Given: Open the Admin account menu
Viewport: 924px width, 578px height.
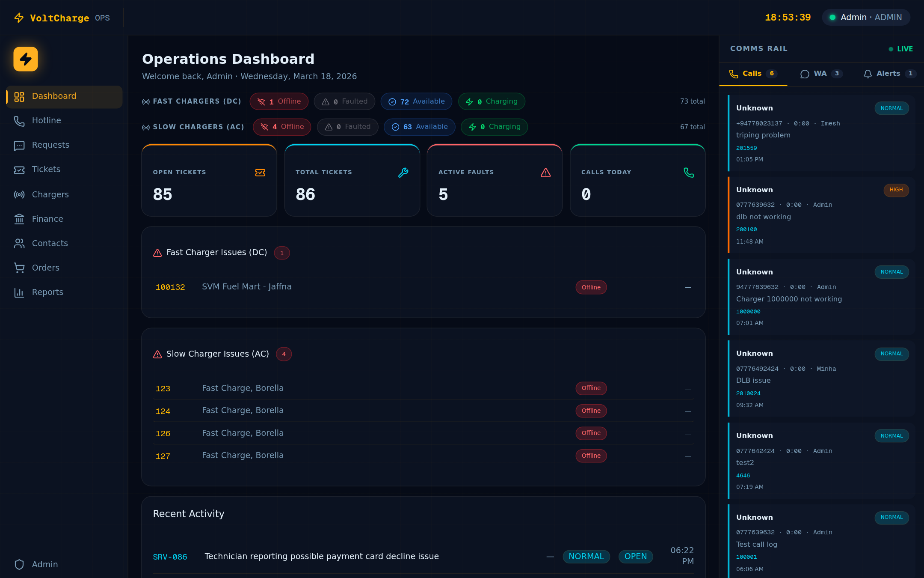Looking at the screenshot, I should coord(865,17).
